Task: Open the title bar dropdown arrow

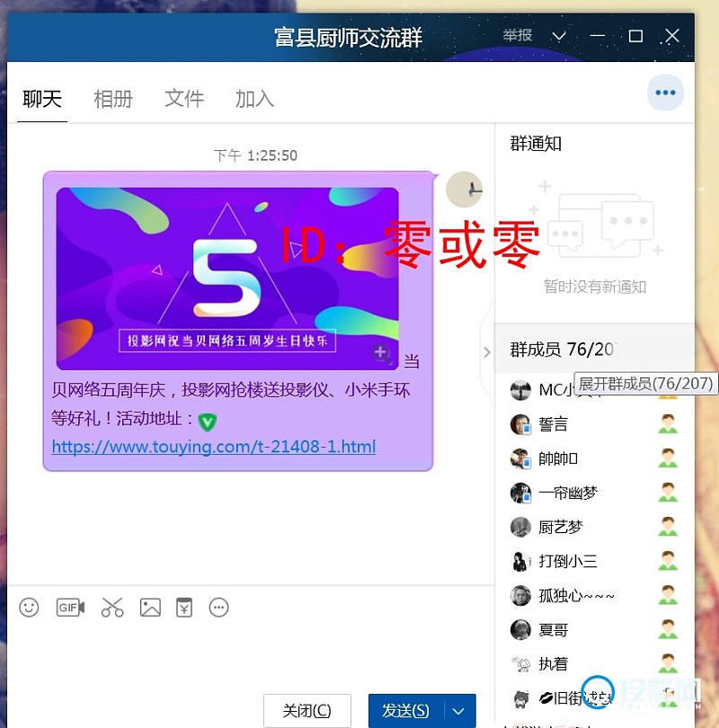Action: click(559, 36)
